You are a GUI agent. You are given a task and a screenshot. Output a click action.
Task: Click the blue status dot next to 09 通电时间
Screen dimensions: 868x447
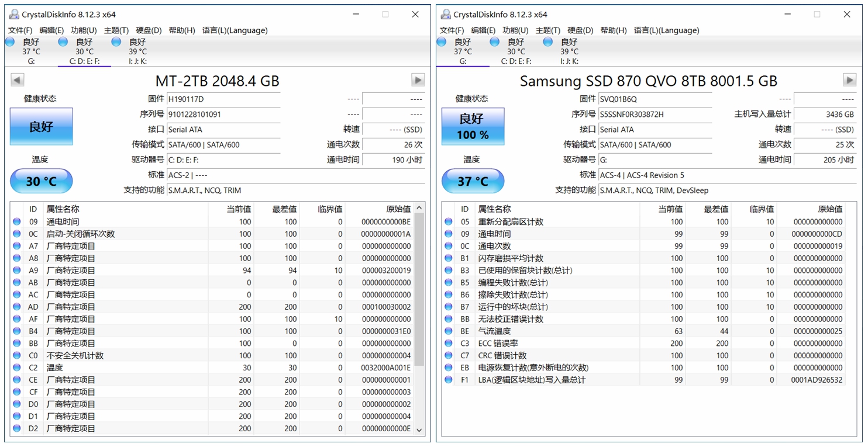(18, 221)
